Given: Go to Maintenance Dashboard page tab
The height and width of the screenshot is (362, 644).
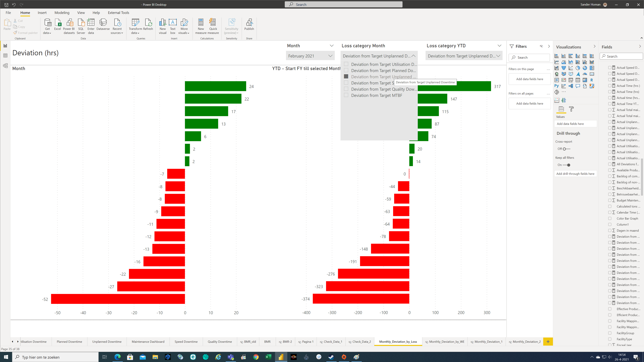Looking at the screenshot, I should click(148, 342).
